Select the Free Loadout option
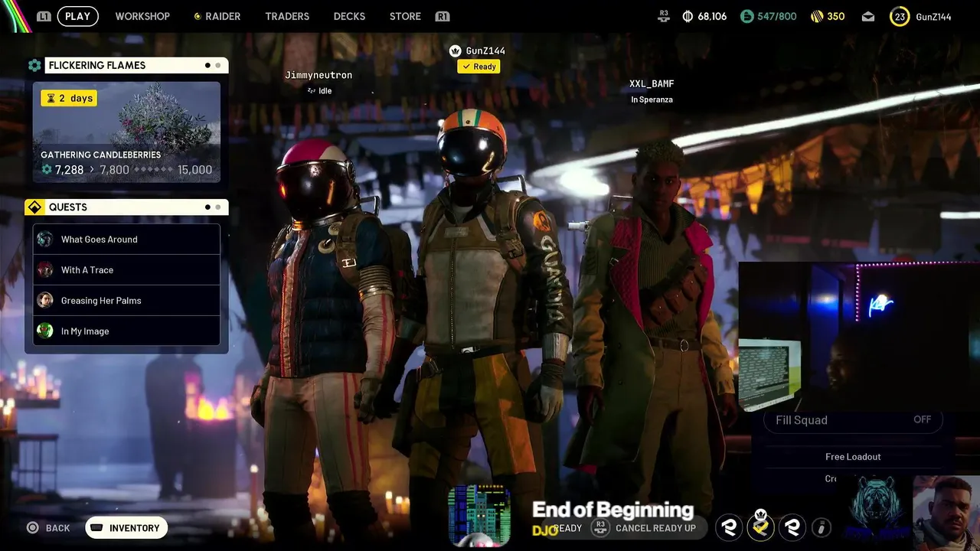Image resolution: width=980 pixels, height=551 pixels. 853,457
